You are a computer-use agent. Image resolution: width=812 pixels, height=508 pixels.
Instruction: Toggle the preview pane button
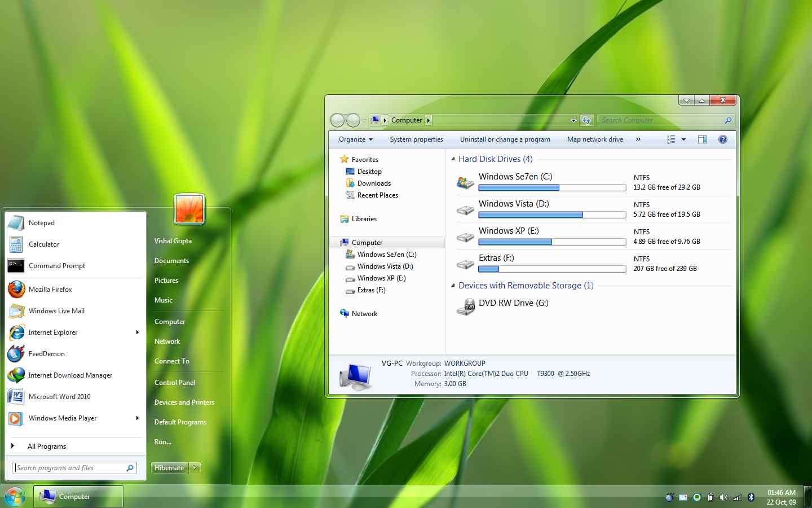(703, 139)
